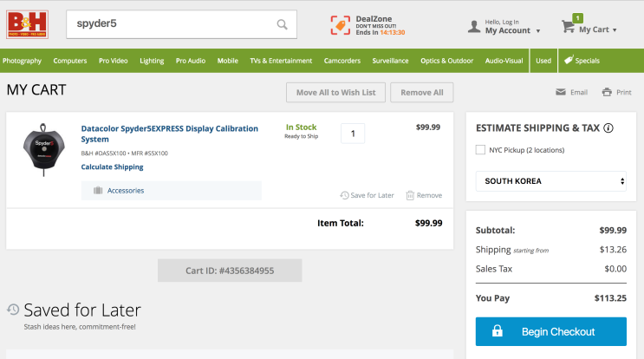
Task: Click the Saved for Later heading clock icon
Action: (x=13, y=310)
